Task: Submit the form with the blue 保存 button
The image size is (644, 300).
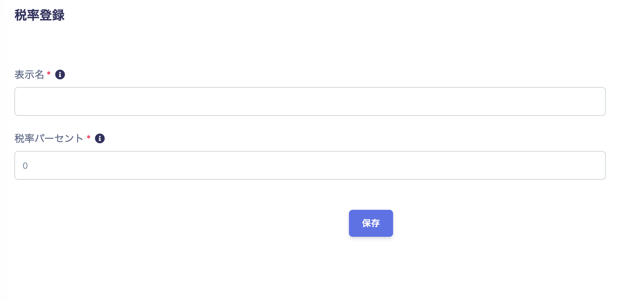Action: coord(371,223)
